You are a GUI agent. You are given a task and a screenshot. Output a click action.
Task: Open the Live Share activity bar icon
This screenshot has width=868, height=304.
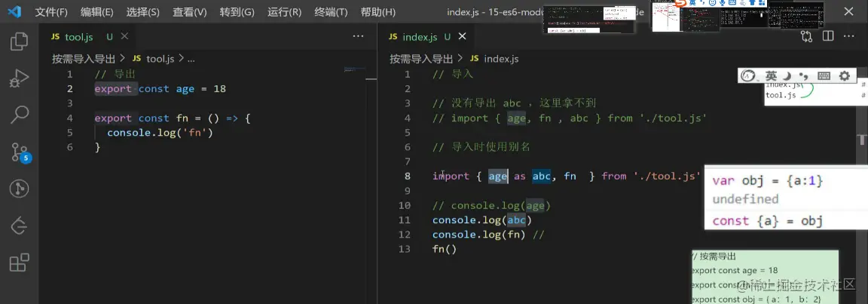[20, 226]
